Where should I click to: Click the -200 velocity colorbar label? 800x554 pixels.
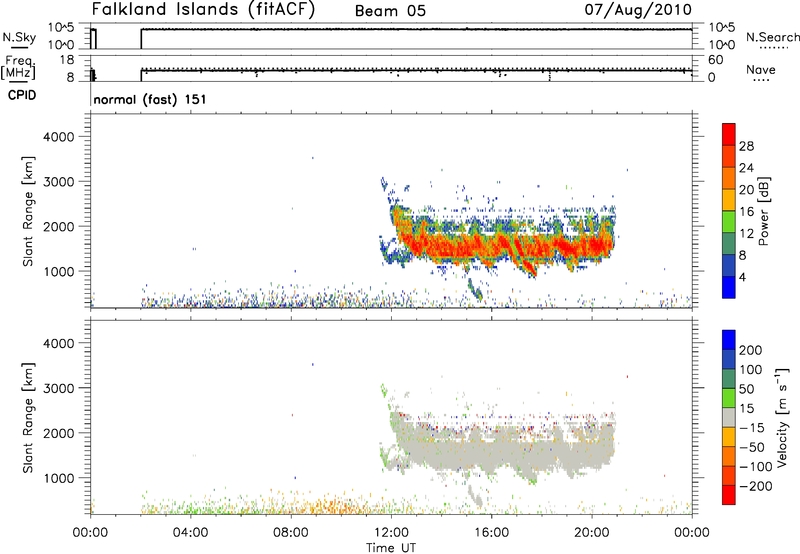pyautogui.click(x=756, y=486)
